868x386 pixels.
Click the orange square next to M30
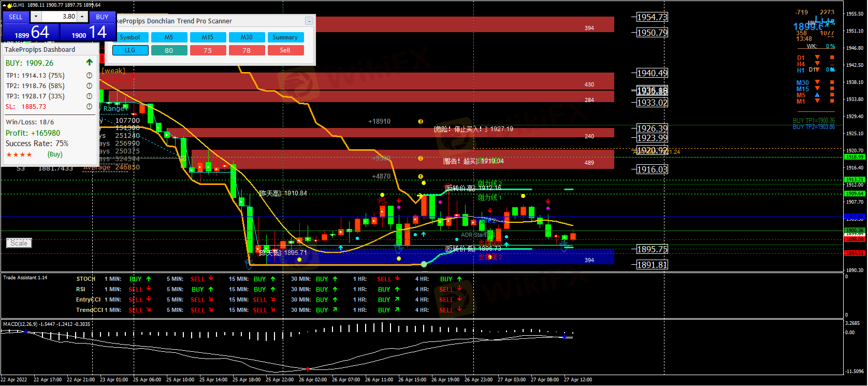coord(832,82)
